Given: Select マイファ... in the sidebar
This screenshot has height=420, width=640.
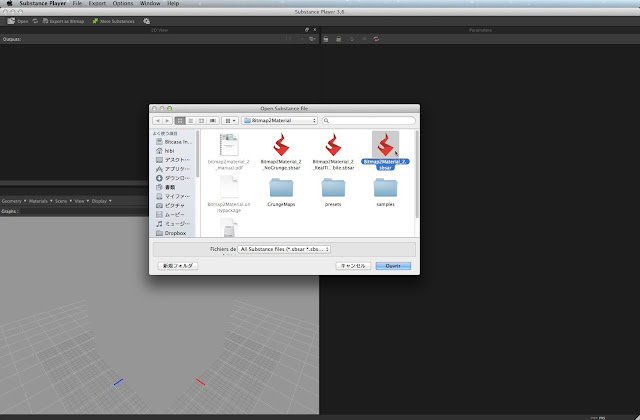Looking at the screenshot, I should tap(173, 196).
